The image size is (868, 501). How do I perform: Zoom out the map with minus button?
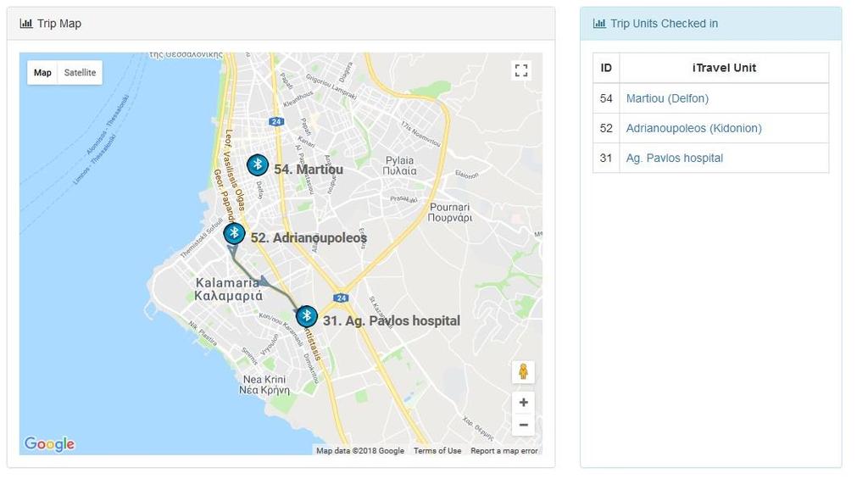[x=523, y=425]
